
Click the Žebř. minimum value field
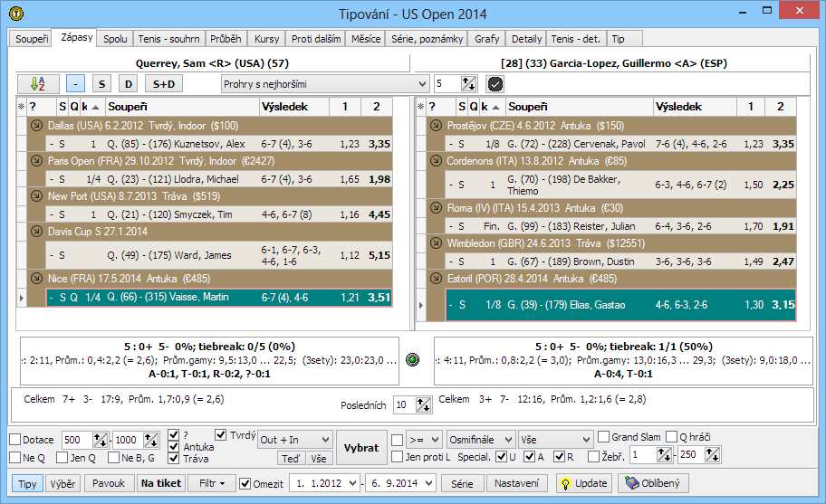643,455
